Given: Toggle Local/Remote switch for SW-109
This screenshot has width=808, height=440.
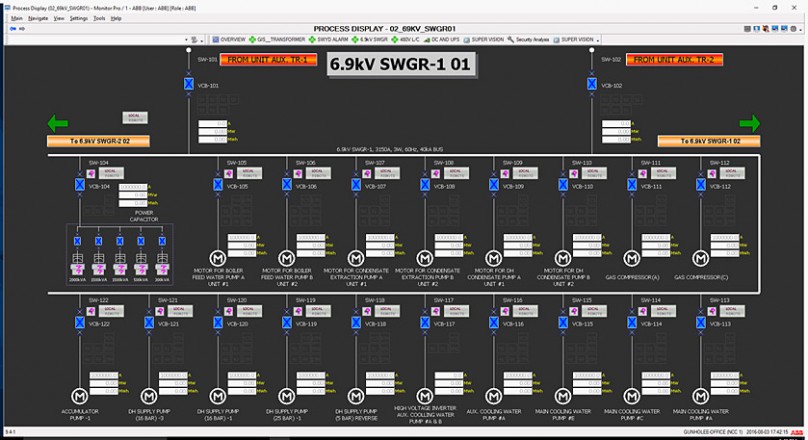Looking at the screenshot, I should pyautogui.click(x=525, y=173).
